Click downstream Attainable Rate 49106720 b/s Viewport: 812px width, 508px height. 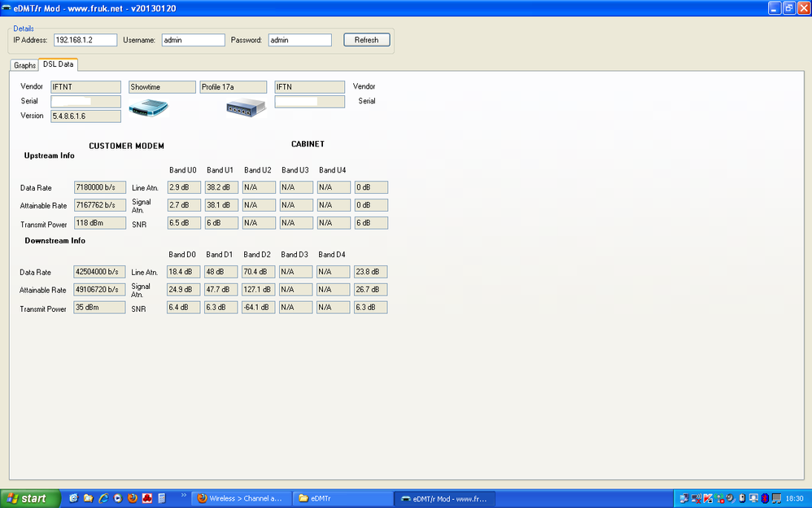[x=99, y=289]
